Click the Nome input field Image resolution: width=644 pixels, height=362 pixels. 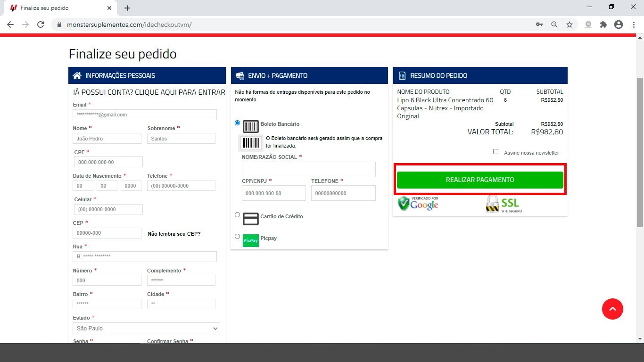click(x=107, y=139)
